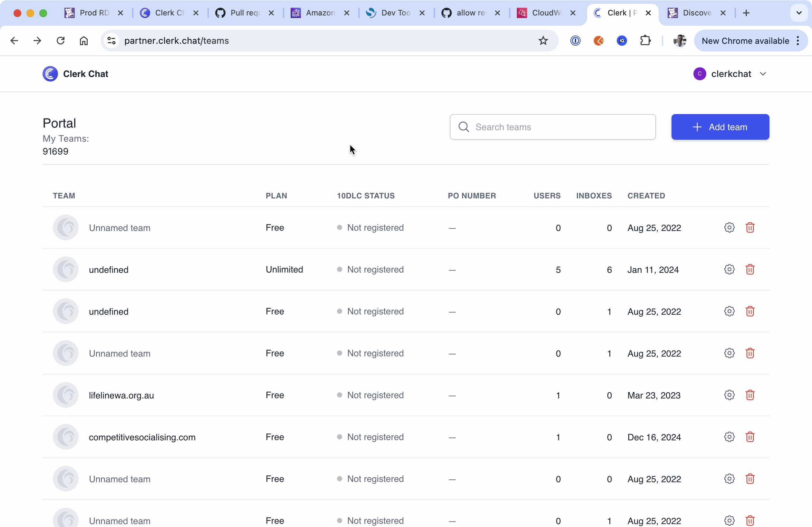This screenshot has width=812, height=527.
Task: Click the Unlimited plan cell
Action: point(284,270)
